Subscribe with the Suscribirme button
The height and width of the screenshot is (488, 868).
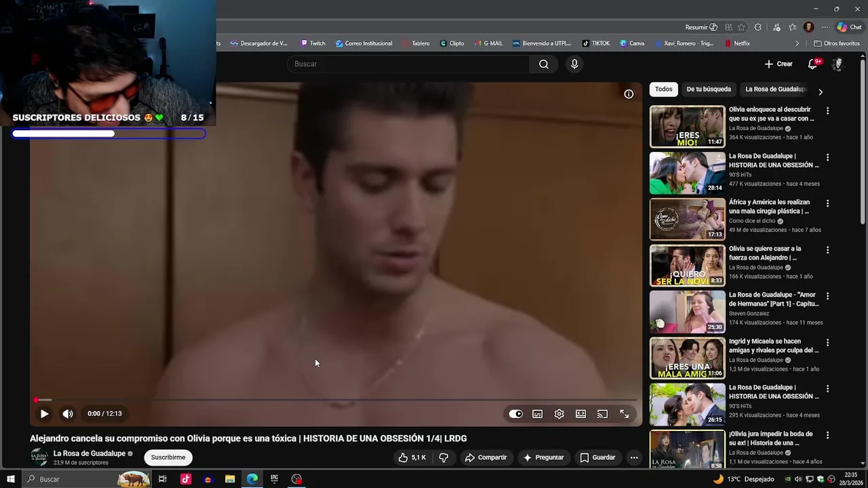click(x=168, y=457)
